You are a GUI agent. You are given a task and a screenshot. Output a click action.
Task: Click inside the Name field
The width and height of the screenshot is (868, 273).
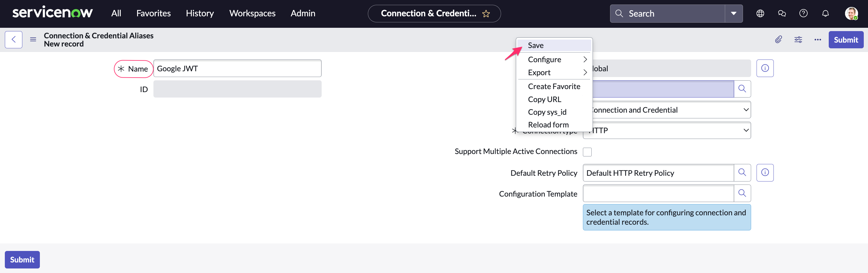click(237, 68)
